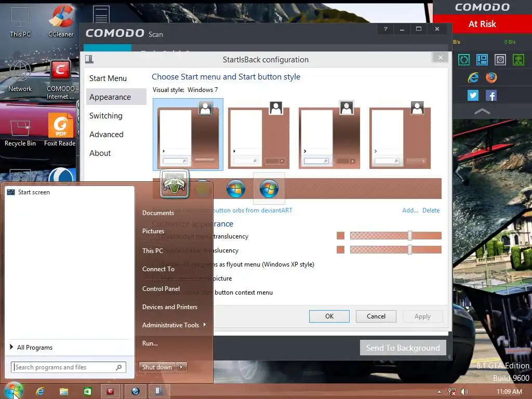Open the Recycle Bin icon

(20, 132)
